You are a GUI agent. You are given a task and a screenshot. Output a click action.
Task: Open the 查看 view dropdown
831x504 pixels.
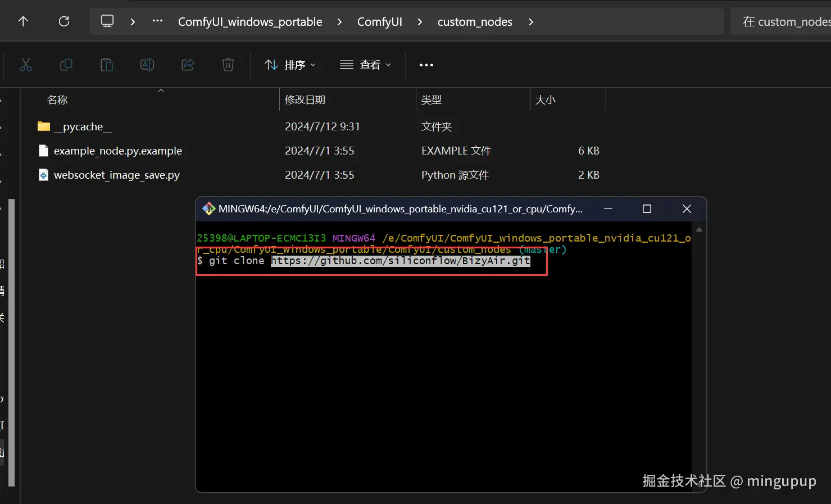tap(365, 65)
